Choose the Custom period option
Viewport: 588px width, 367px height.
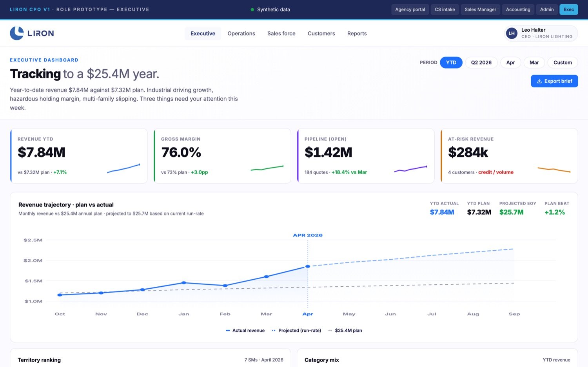[563, 63]
